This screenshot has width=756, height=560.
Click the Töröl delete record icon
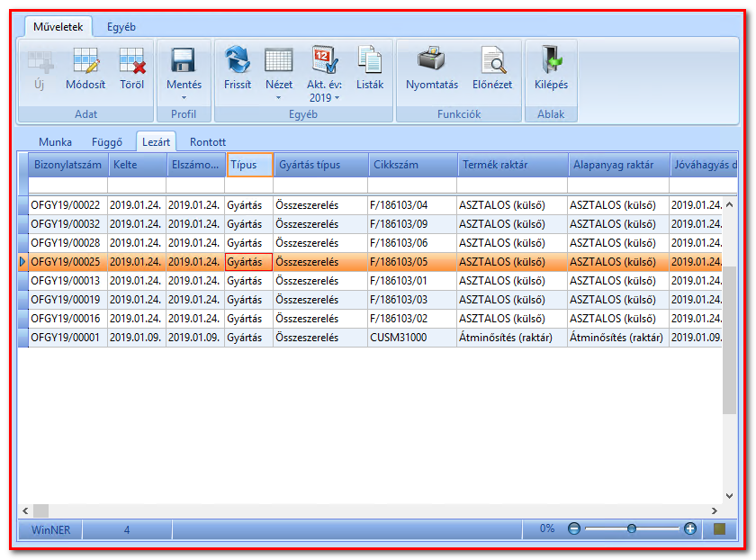132,61
